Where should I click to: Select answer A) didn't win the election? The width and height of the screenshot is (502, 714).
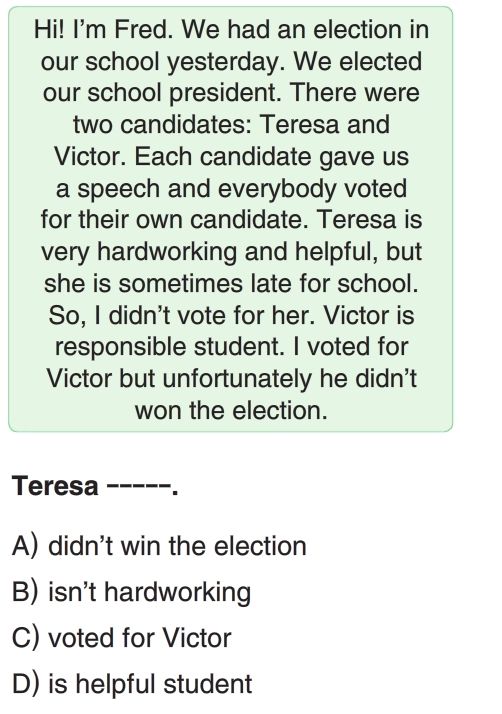(x=159, y=546)
